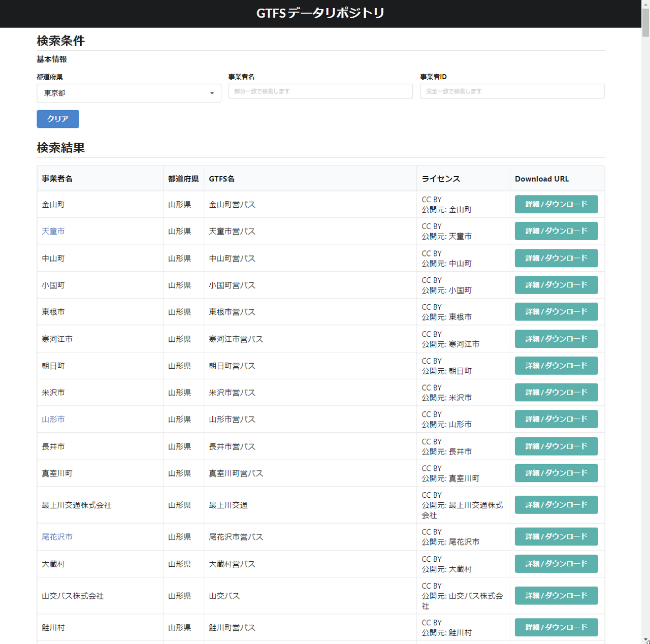The height and width of the screenshot is (644, 650).
Task: Open details for 最上川交通 dataset
Action: [x=556, y=504]
